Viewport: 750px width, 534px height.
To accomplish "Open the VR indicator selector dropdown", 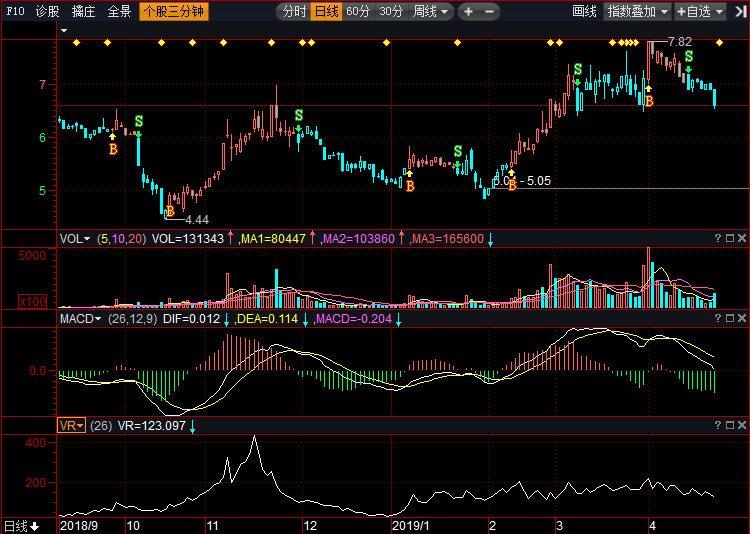I will point(71,425).
